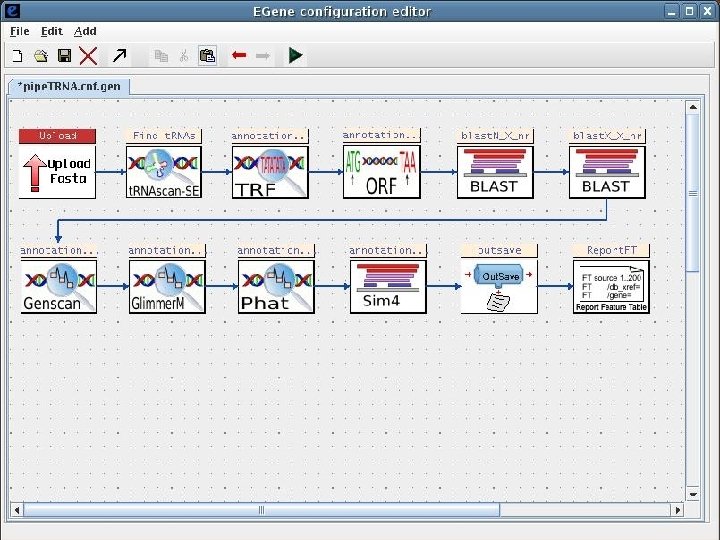The image size is (720, 540).
Task: Create a new file with toolbar icon
Action: (17, 56)
